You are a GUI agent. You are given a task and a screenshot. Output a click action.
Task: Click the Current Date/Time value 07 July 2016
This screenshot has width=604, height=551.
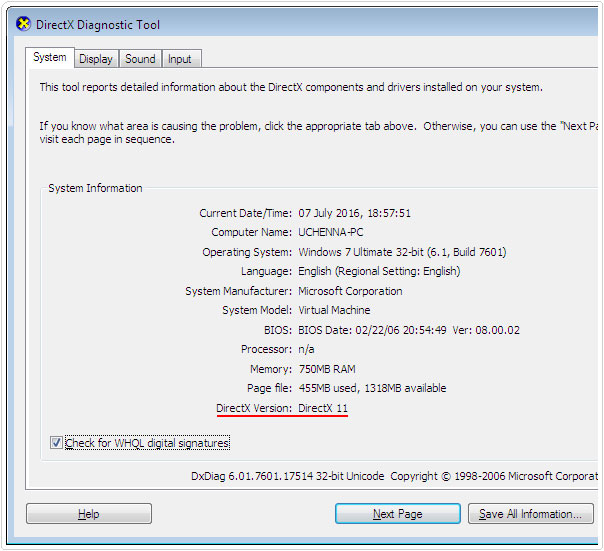click(354, 213)
